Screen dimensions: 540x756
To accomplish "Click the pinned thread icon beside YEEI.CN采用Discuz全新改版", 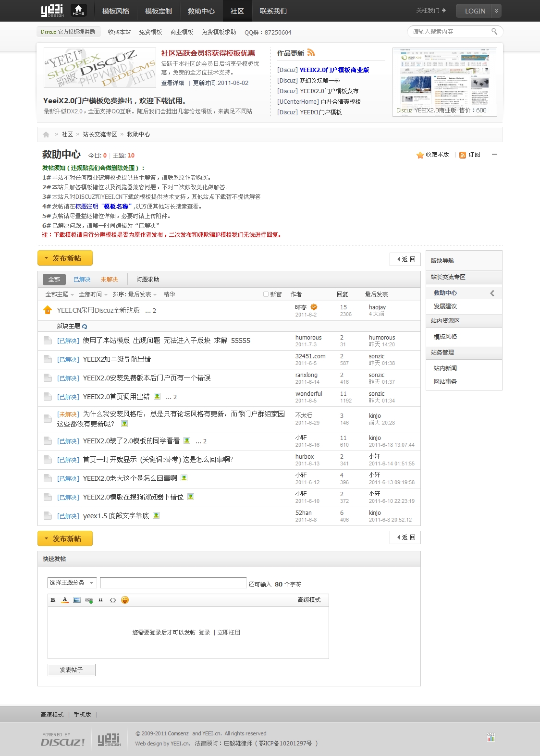I will tap(48, 310).
